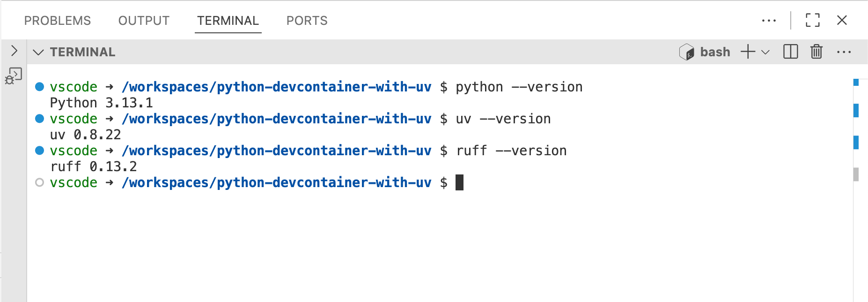Collapse the TERMINAL section chevron
Image resolution: width=868 pixels, height=302 pixels.
[38, 52]
